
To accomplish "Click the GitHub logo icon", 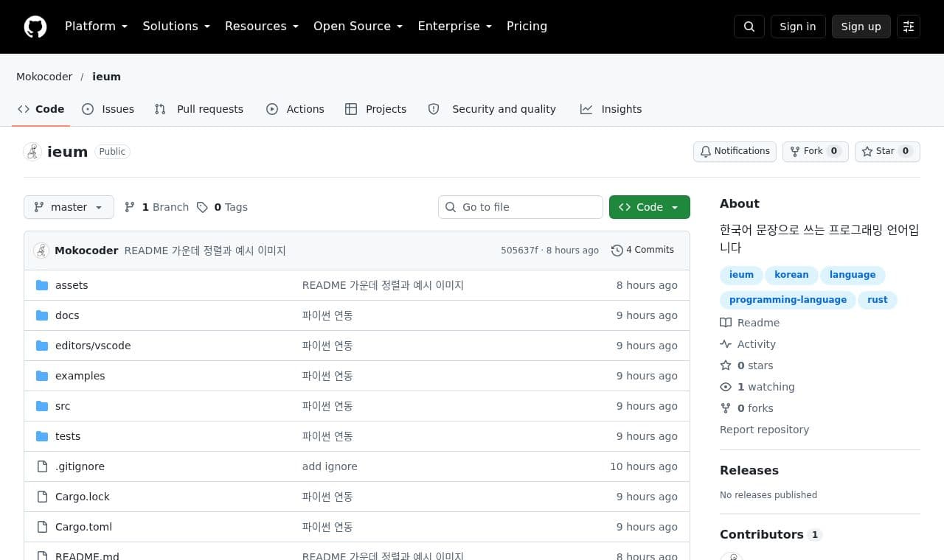I will pos(35,27).
